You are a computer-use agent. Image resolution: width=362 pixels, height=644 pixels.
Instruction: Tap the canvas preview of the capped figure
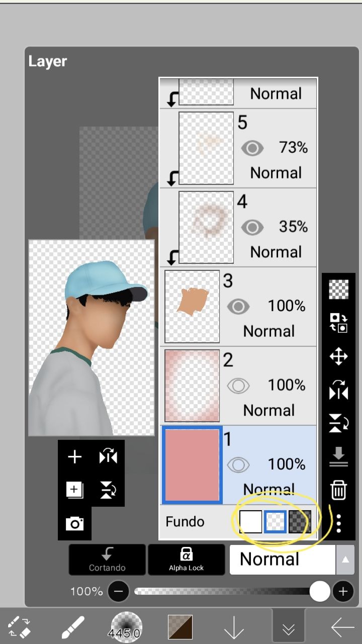[x=92, y=338]
